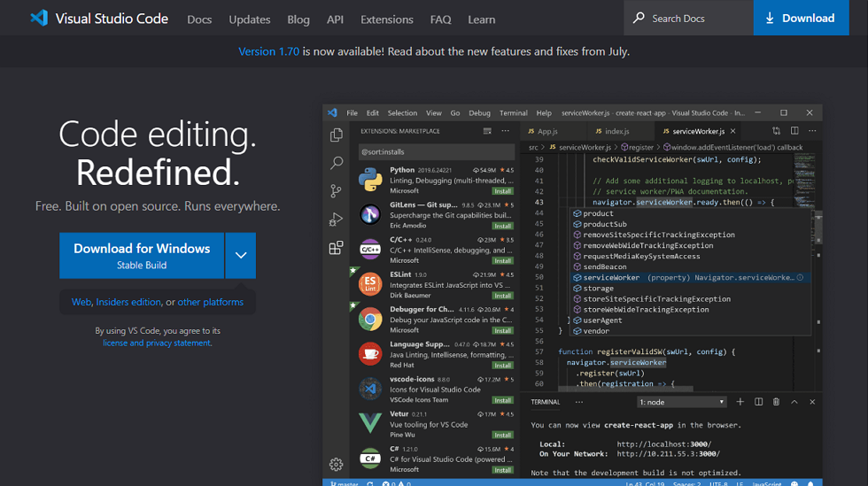The height and width of the screenshot is (486, 868).
Task: Select serviceWorker suggestion in autocomplete list
Action: tap(690, 277)
